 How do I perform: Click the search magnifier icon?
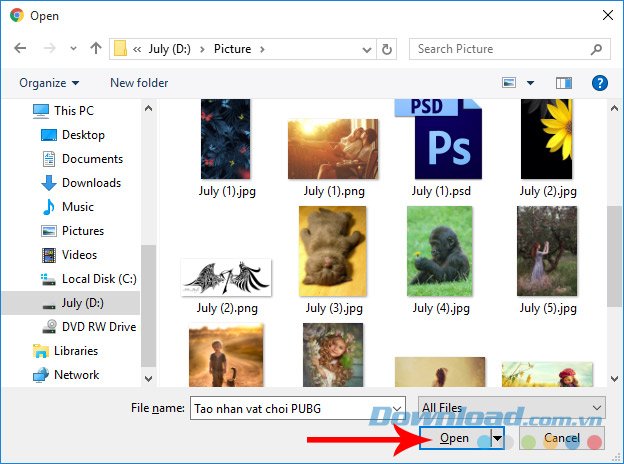click(x=596, y=49)
